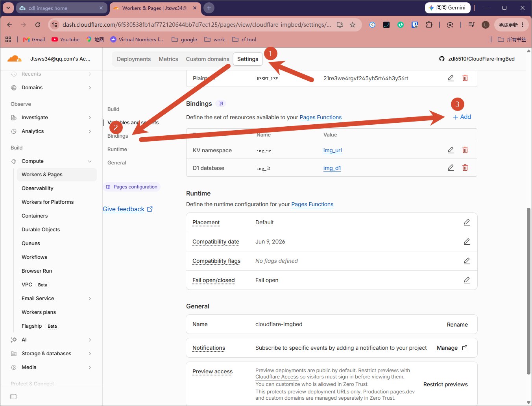Expand the Analytics sidebar menu

point(90,131)
